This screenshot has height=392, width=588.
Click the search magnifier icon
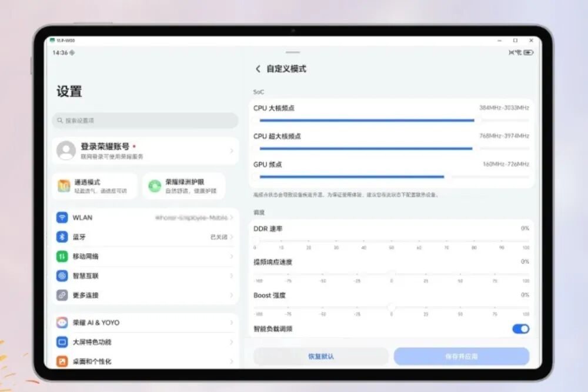coord(59,121)
